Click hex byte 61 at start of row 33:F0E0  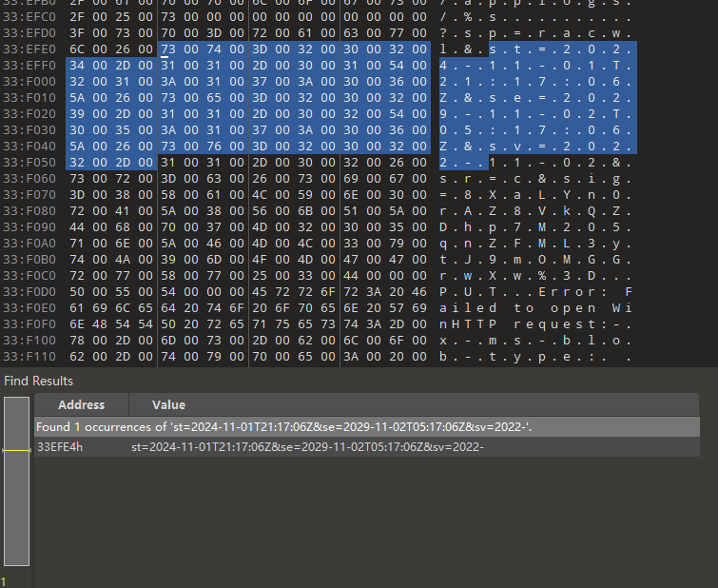(77, 308)
